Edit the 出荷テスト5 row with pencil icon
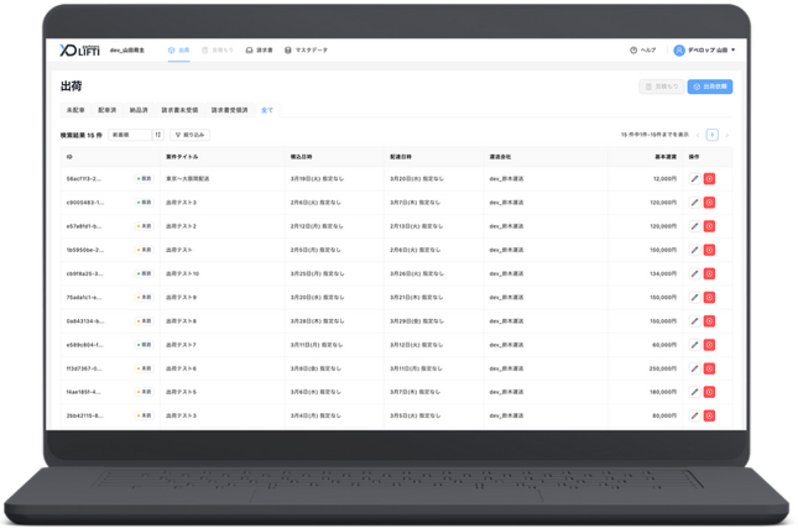The width and height of the screenshot is (798, 532). click(x=695, y=392)
